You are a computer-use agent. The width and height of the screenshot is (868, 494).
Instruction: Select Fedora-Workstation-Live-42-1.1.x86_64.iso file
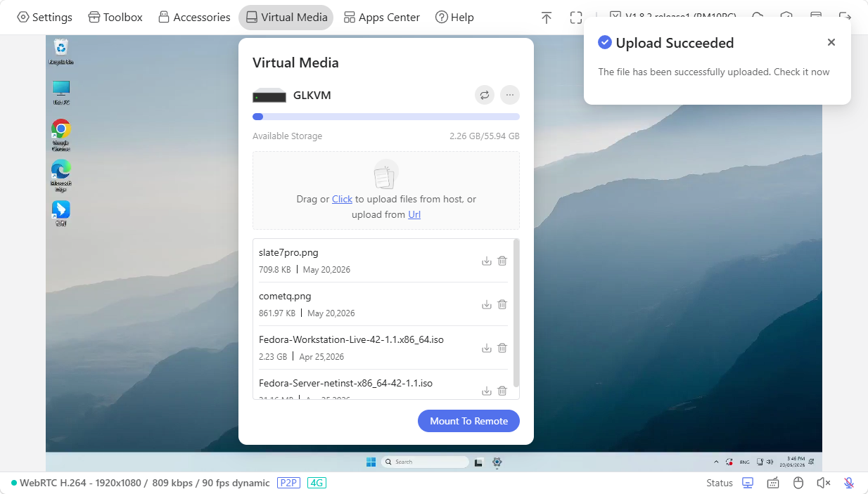click(383, 348)
